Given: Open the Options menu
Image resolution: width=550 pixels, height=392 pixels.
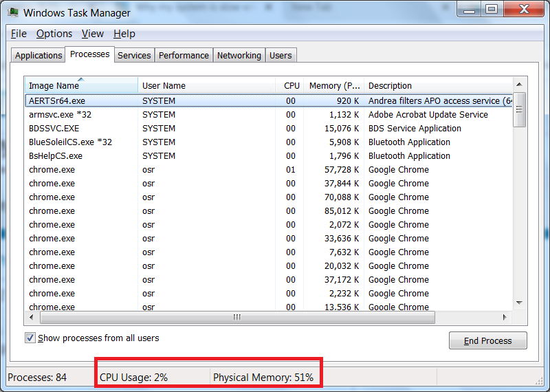Looking at the screenshot, I should 54,34.
